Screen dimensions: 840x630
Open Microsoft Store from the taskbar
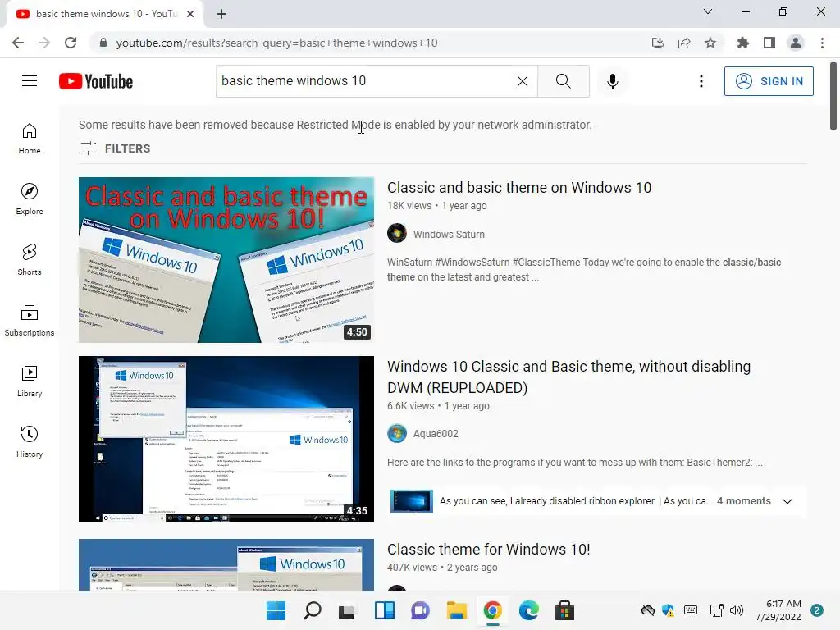tap(564, 610)
